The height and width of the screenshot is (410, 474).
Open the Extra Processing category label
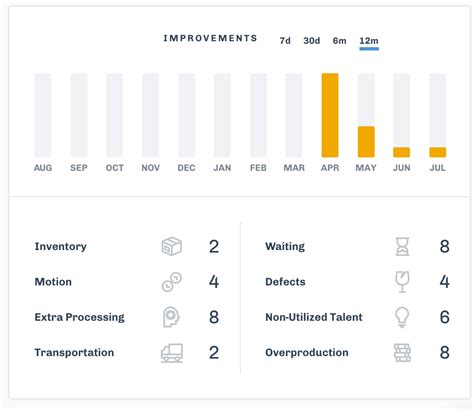click(x=79, y=317)
